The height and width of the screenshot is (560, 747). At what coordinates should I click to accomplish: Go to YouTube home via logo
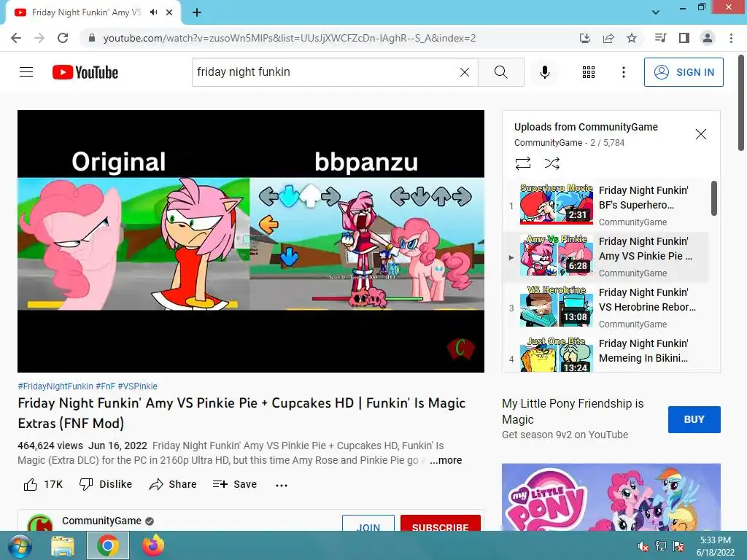85,72
